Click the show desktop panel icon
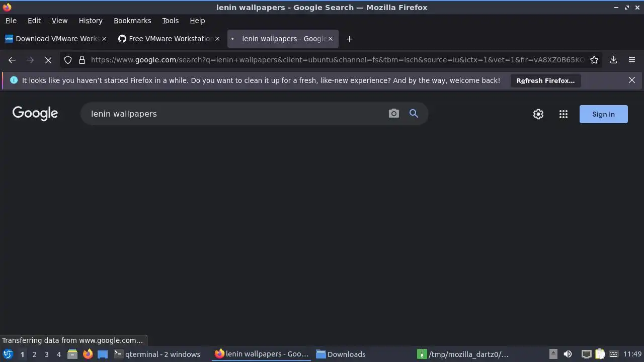Image resolution: width=644 pixels, height=362 pixels. [103, 354]
